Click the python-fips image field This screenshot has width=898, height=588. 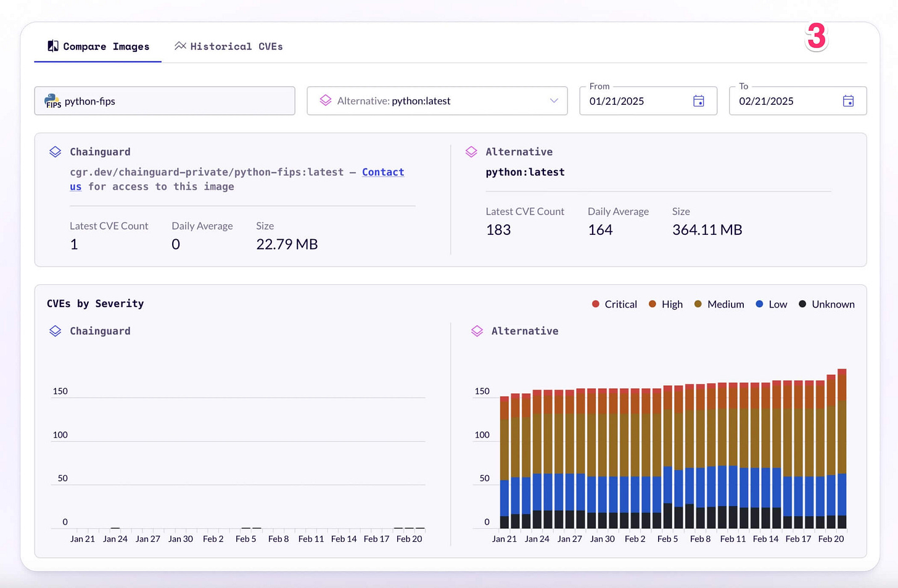[x=165, y=100]
